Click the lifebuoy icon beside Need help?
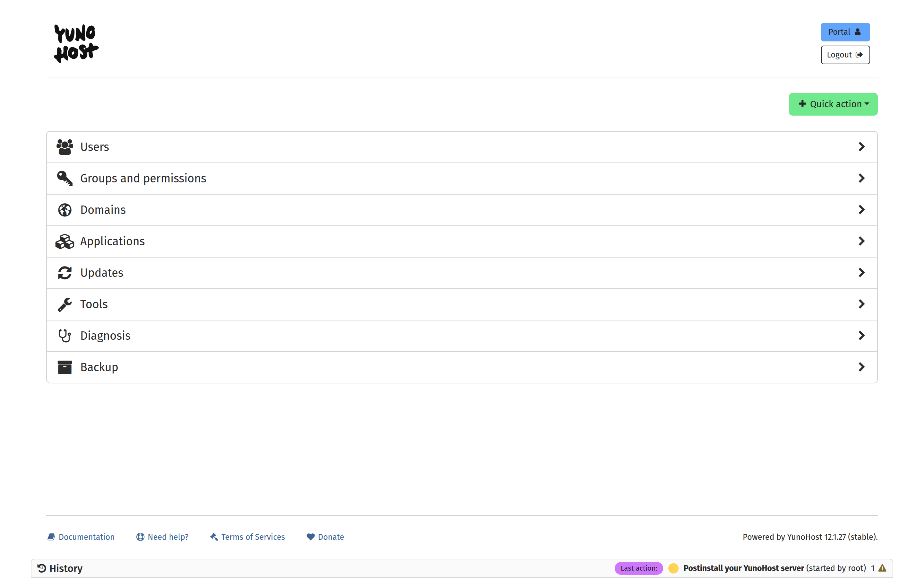The image size is (924, 578). (x=140, y=537)
